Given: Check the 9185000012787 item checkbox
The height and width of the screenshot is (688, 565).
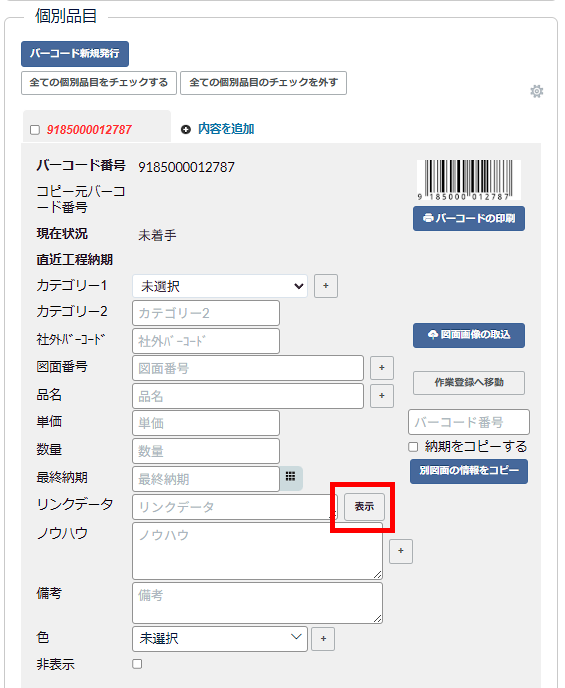Looking at the screenshot, I should [x=35, y=130].
